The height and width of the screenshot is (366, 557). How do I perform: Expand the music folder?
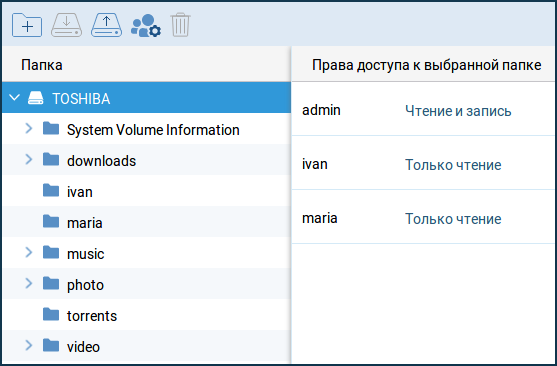29,252
